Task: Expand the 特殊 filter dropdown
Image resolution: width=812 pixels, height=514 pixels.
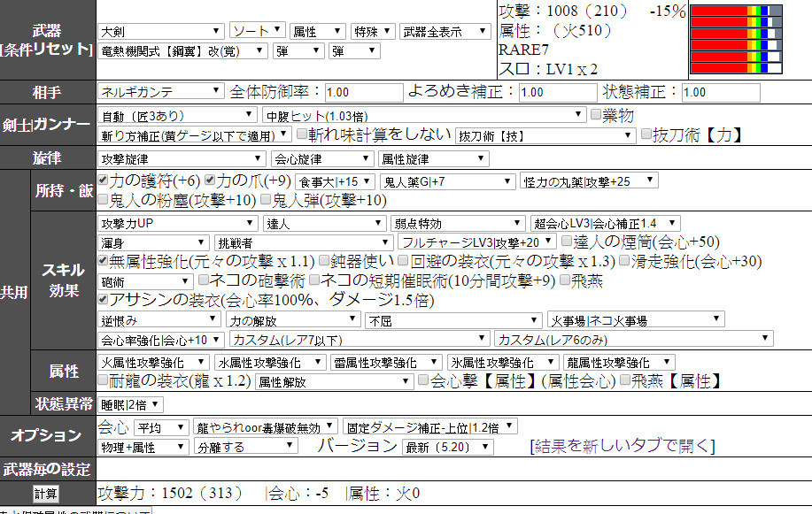Action: click(373, 32)
